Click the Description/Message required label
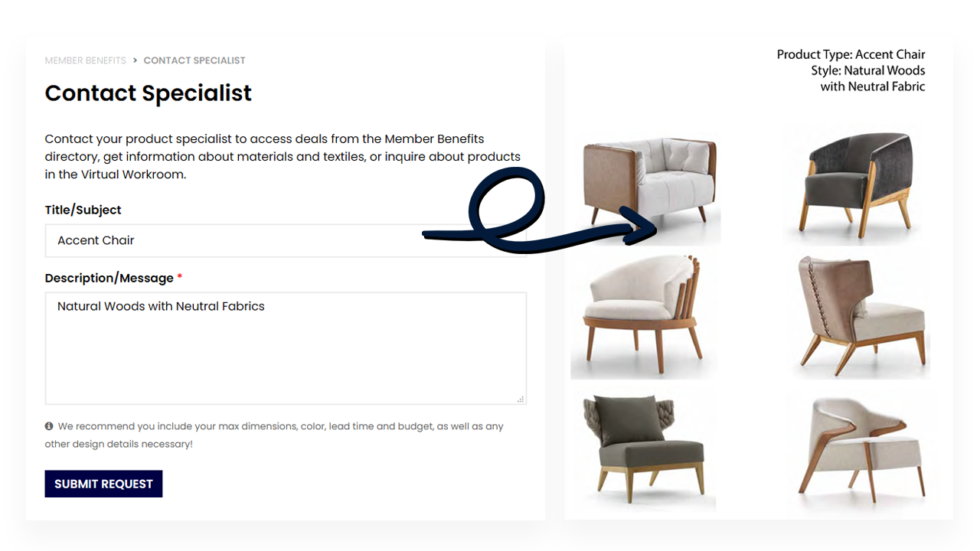Screen dimensions: 980x551 [x=113, y=278]
